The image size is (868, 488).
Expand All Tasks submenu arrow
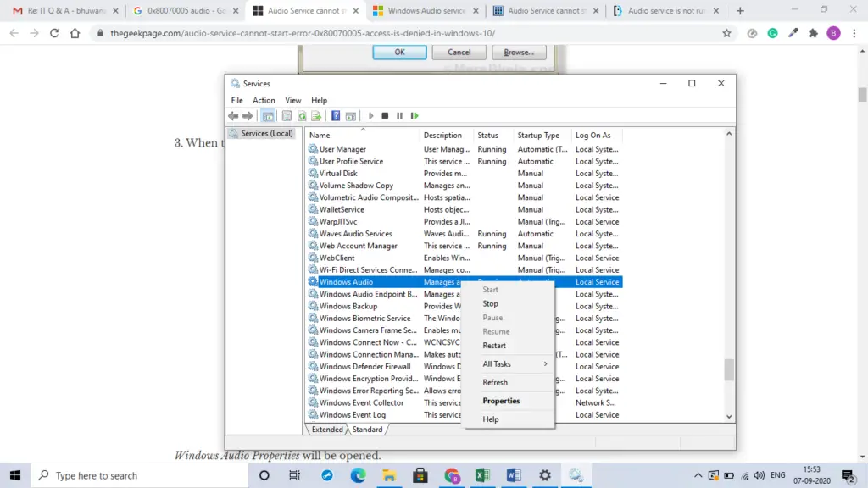tap(545, 364)
